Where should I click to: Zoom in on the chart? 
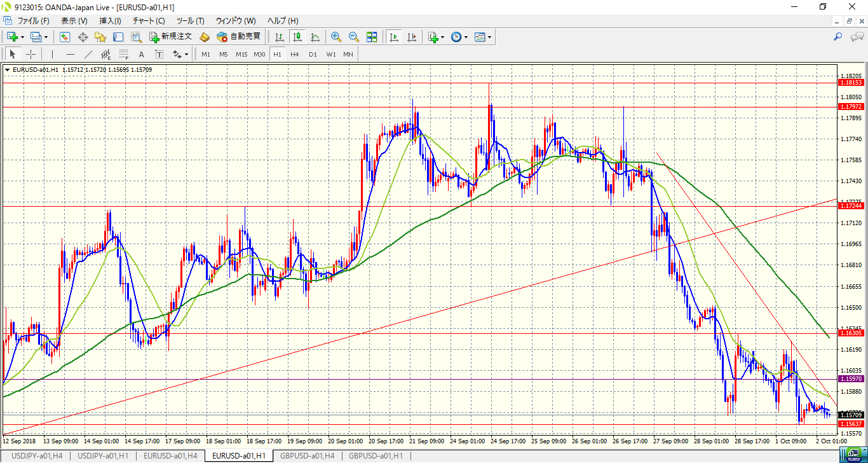(x=336, y=37)
